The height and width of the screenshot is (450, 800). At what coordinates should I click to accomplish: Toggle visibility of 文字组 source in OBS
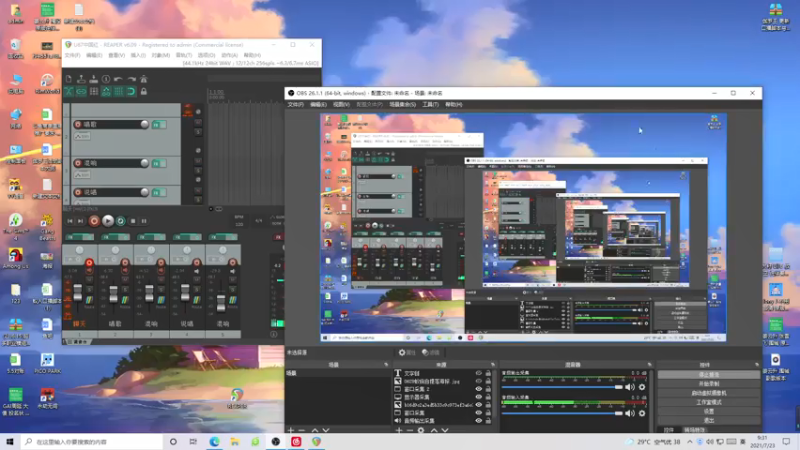point(479,373)
